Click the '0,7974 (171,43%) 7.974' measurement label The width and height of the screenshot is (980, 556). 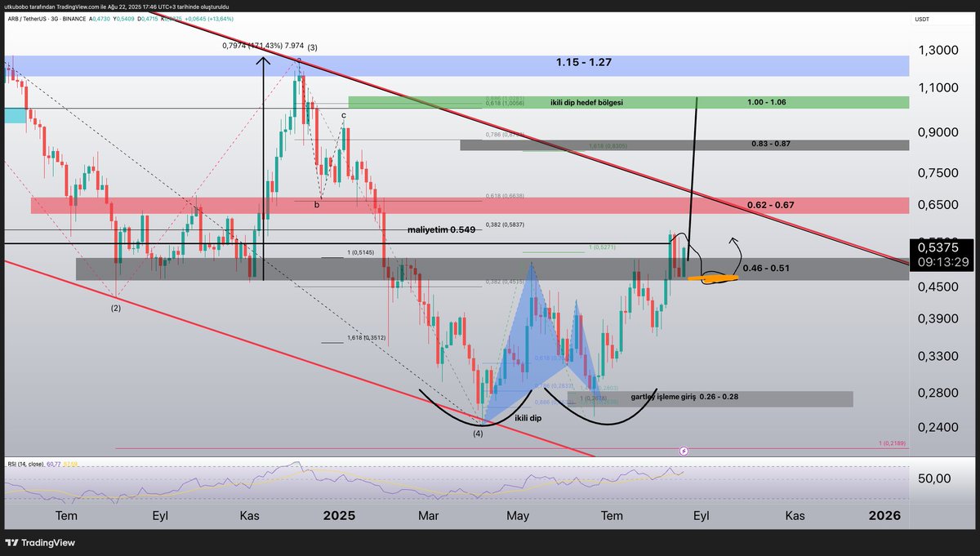tap(261, 46)
